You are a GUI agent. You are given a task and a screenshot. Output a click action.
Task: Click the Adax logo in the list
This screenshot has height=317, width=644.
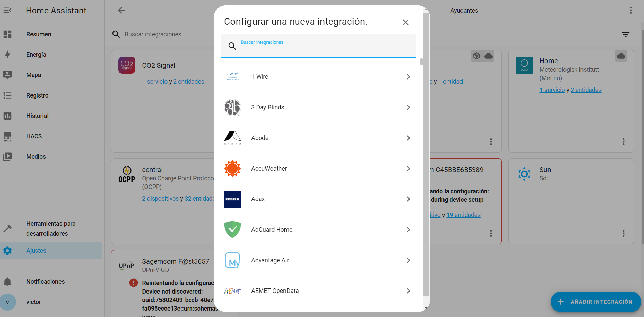(x=232, y=199)
